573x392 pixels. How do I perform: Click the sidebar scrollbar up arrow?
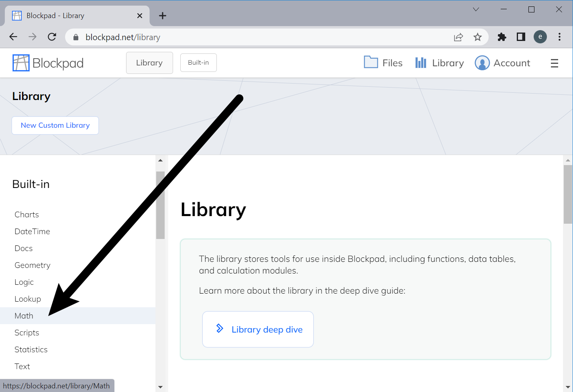pyautogui.click(x=160, y=160)
